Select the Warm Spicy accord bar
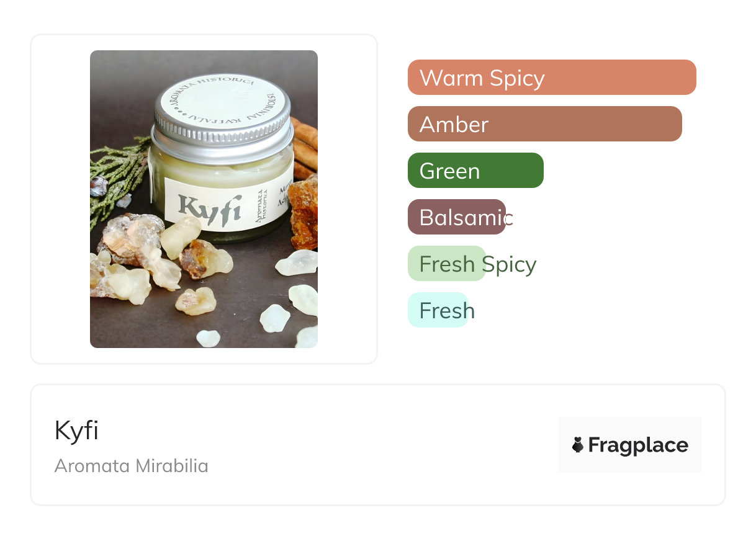 (551, 78)
